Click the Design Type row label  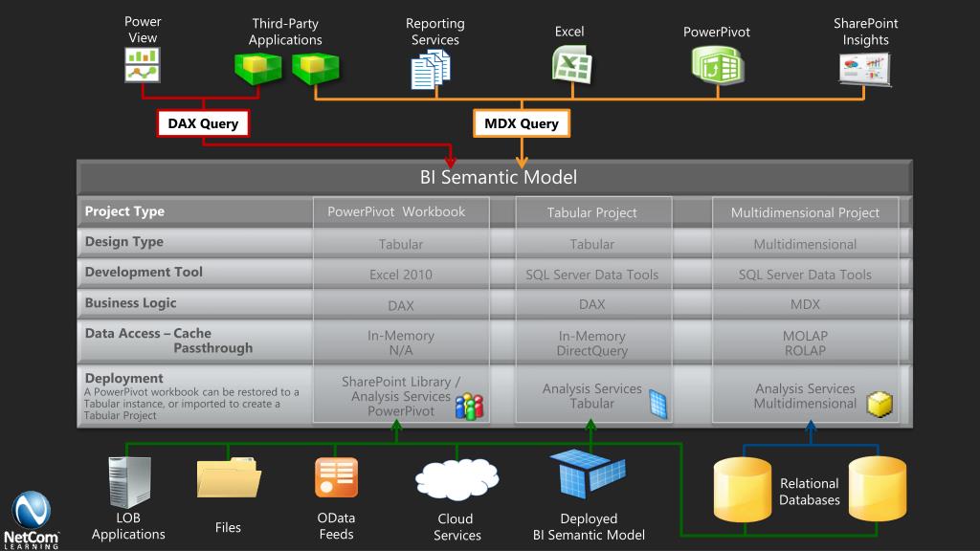pyautogui.click(x=124, y=241)
